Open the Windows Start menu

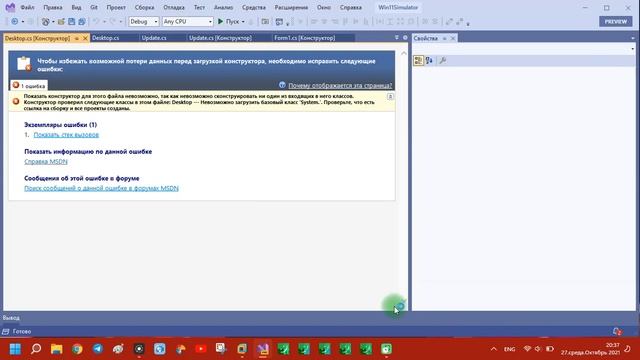pos(15,349)
